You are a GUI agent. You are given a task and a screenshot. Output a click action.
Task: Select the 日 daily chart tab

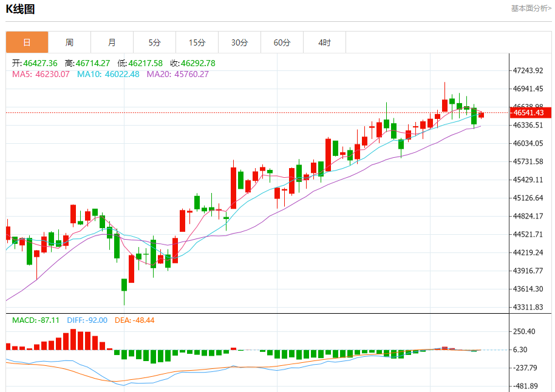(x=27, y=42)
